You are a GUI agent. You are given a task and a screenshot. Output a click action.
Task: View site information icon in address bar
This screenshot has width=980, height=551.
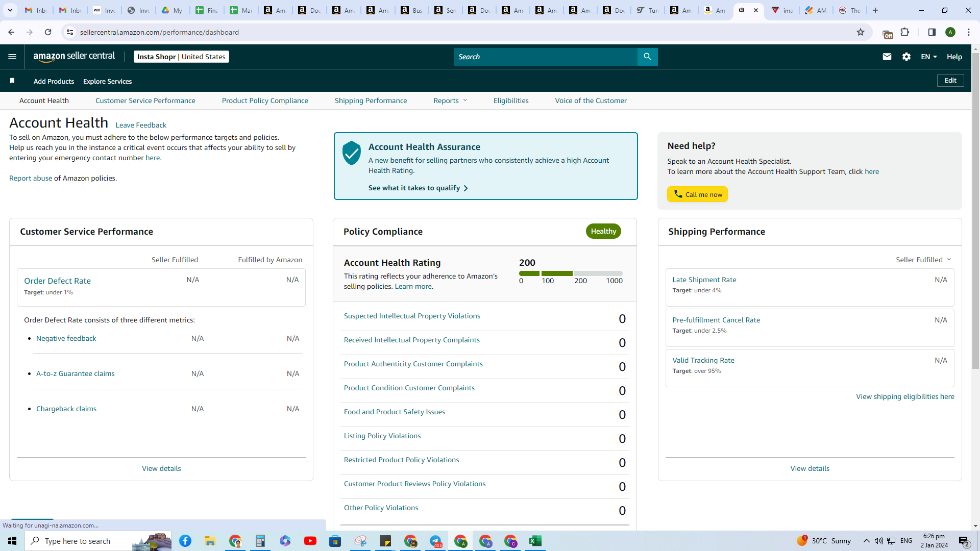point(70,32)
